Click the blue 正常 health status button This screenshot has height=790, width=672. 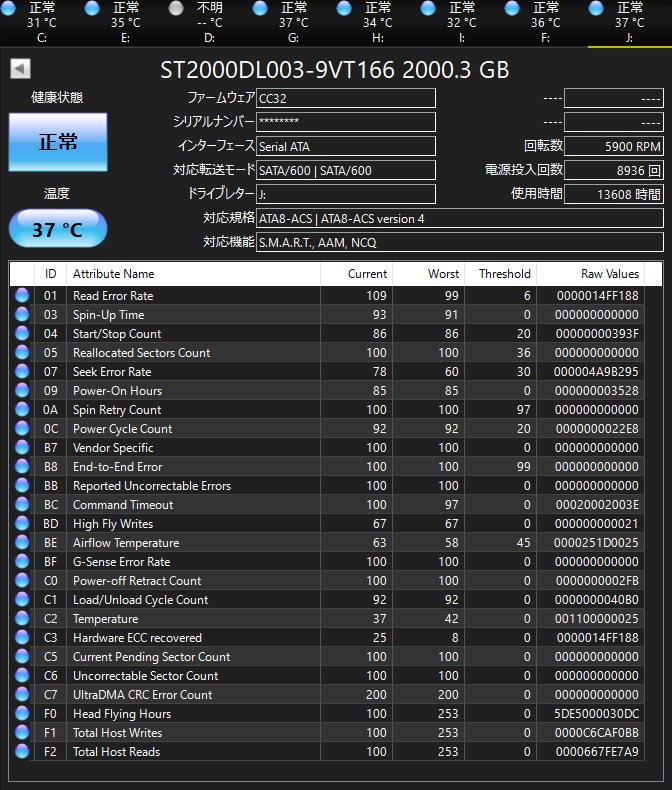(x=58, y=142)
